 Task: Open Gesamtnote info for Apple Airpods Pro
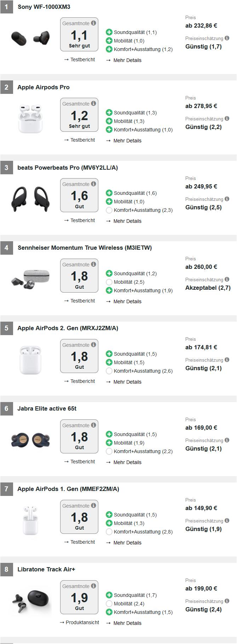(93, 103)
